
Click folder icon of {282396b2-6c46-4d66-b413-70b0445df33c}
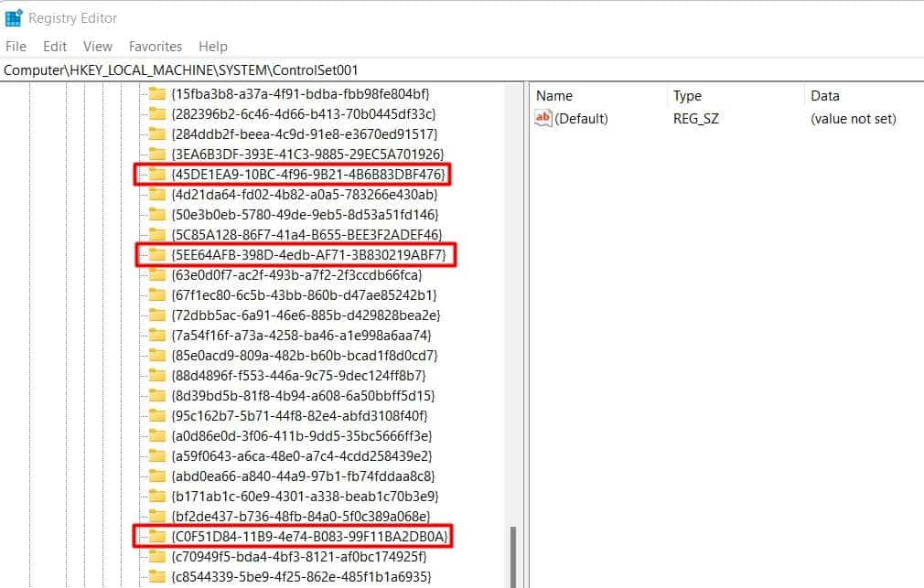point(157,113)
